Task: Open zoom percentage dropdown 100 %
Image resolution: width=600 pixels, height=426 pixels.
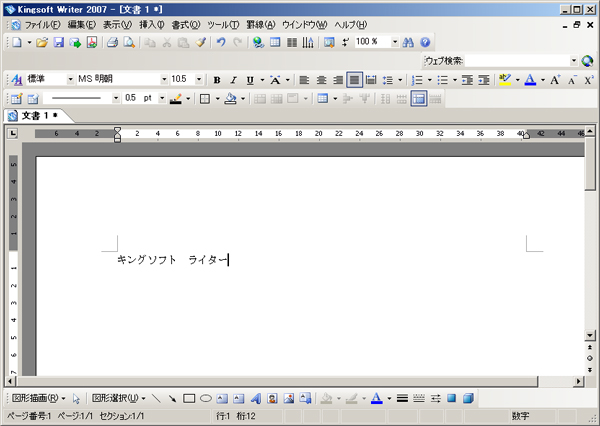Action: [x=395, y=42]
